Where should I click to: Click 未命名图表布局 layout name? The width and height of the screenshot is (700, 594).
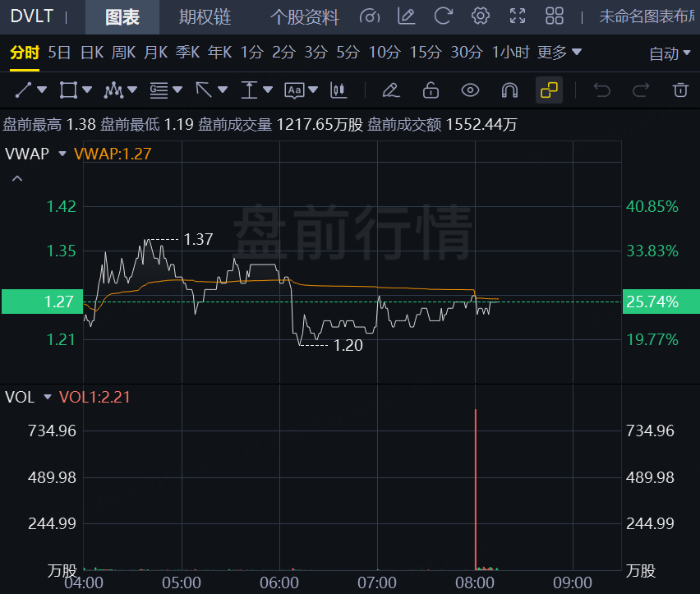click(x=647, y=16)
